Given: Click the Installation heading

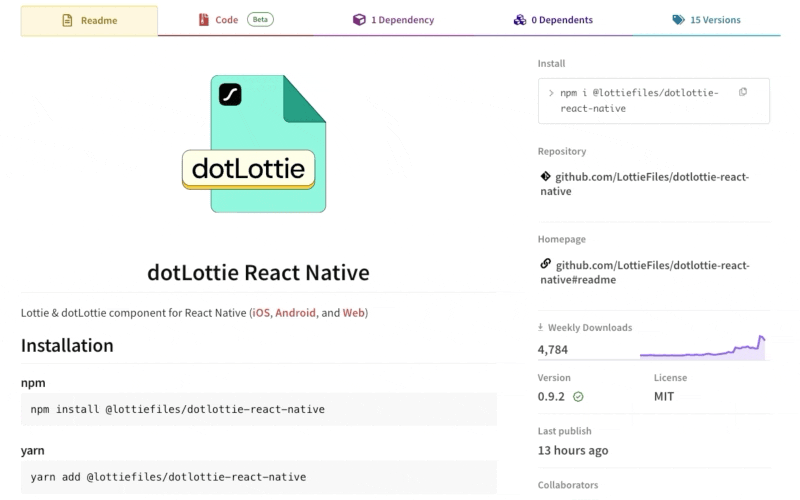Looking at the screenshot, I should (67, 345).
